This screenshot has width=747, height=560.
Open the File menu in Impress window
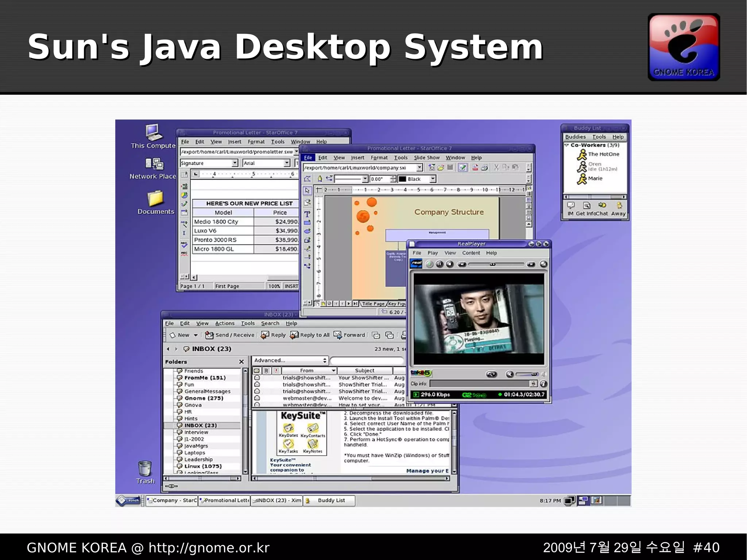(x=308, y=158)
